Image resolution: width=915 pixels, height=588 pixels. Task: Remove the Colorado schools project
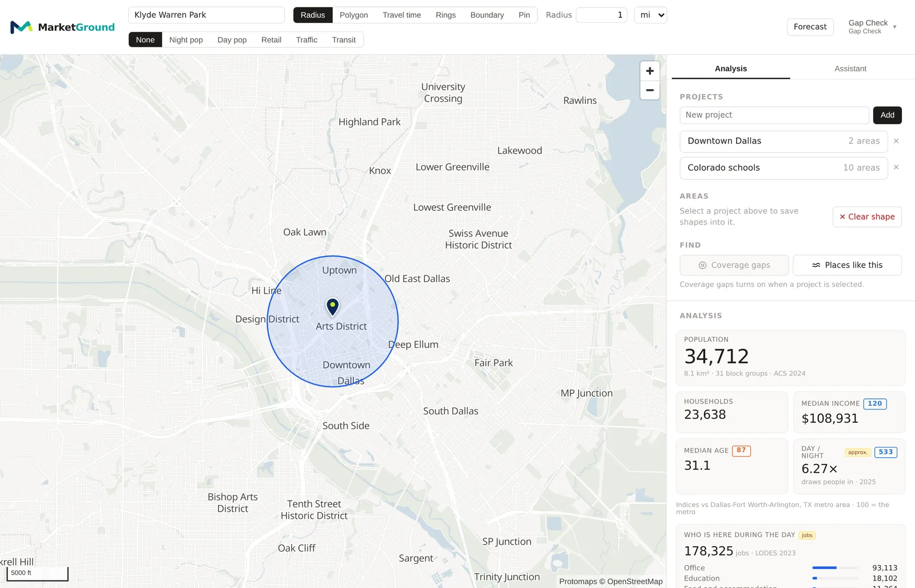pos(896,167)
